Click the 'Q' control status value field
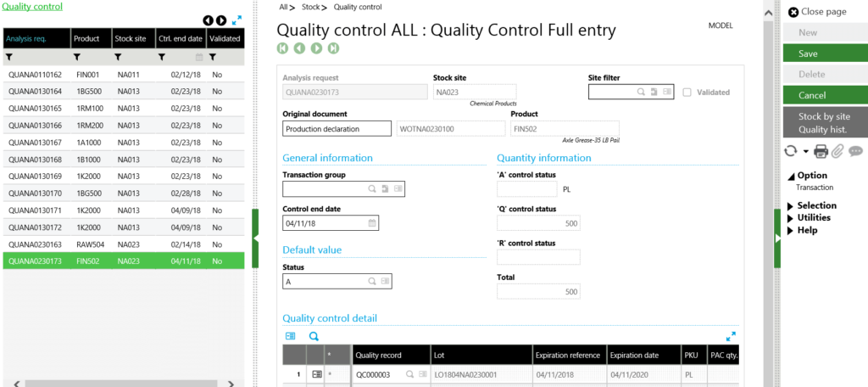Viewport: 868px width, 387px height. 538,223
